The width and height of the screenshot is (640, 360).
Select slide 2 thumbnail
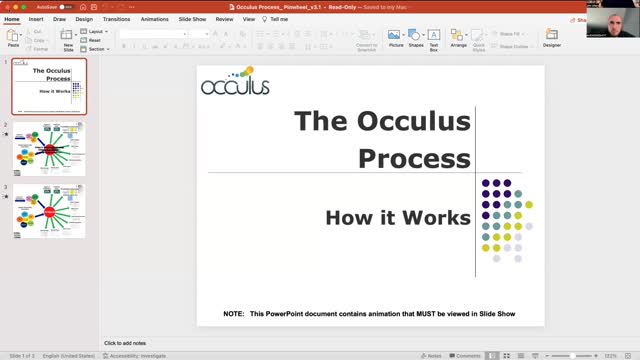pos(49,149)
